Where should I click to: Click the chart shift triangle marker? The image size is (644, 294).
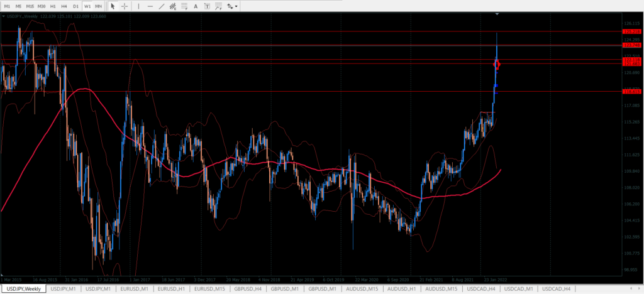tap(497, 14)
